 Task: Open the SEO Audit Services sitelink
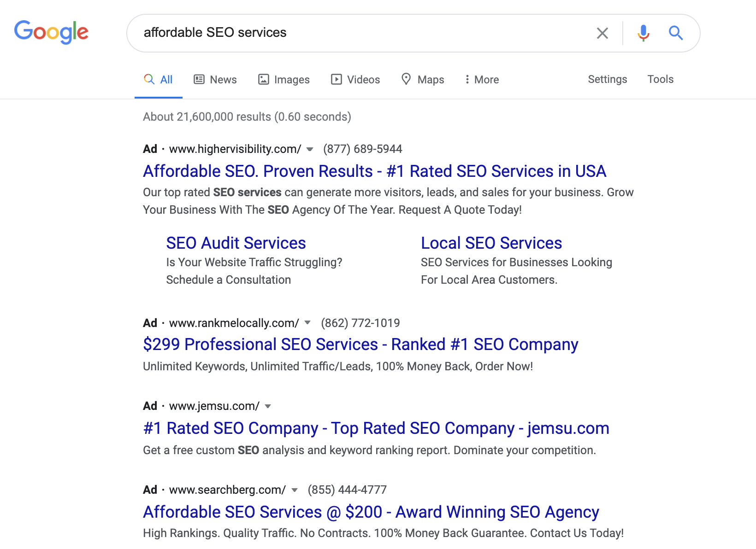236,243
